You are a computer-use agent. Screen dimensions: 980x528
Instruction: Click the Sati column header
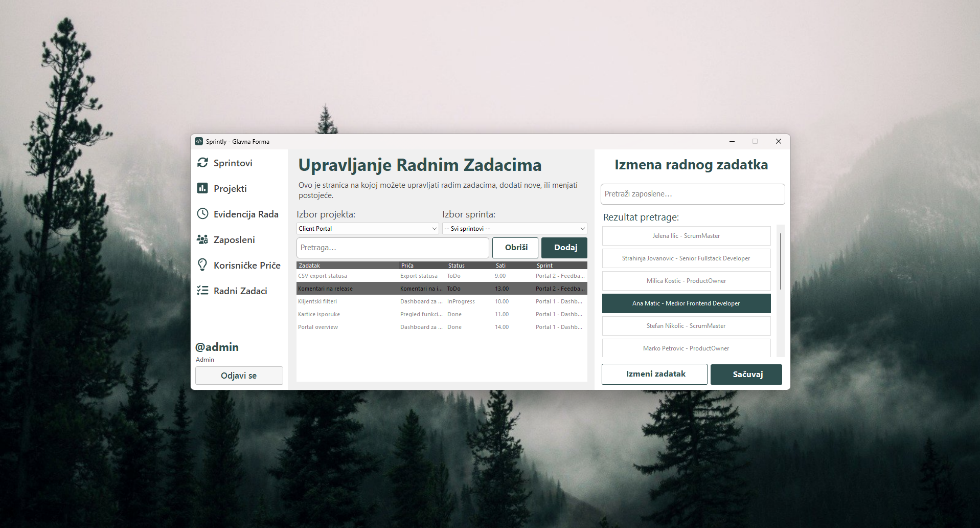(x=514, y=266)
